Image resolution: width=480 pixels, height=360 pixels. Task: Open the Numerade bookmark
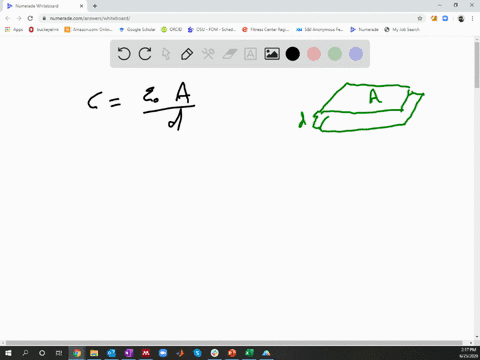point(364,30)
